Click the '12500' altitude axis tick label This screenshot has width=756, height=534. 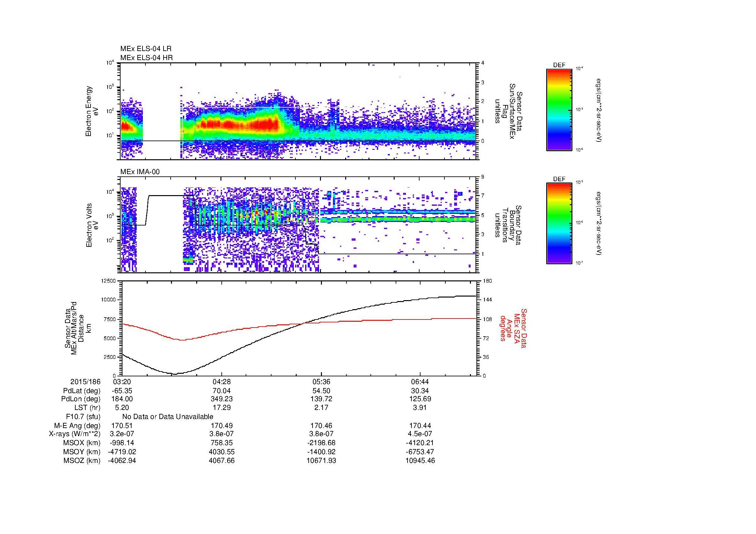point(109,281)
